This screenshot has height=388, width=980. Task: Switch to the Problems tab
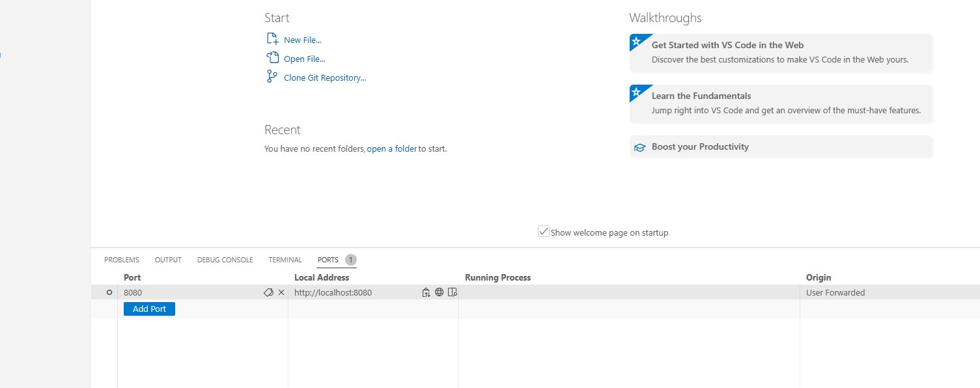pyautogui.click(x=122, y=260)
